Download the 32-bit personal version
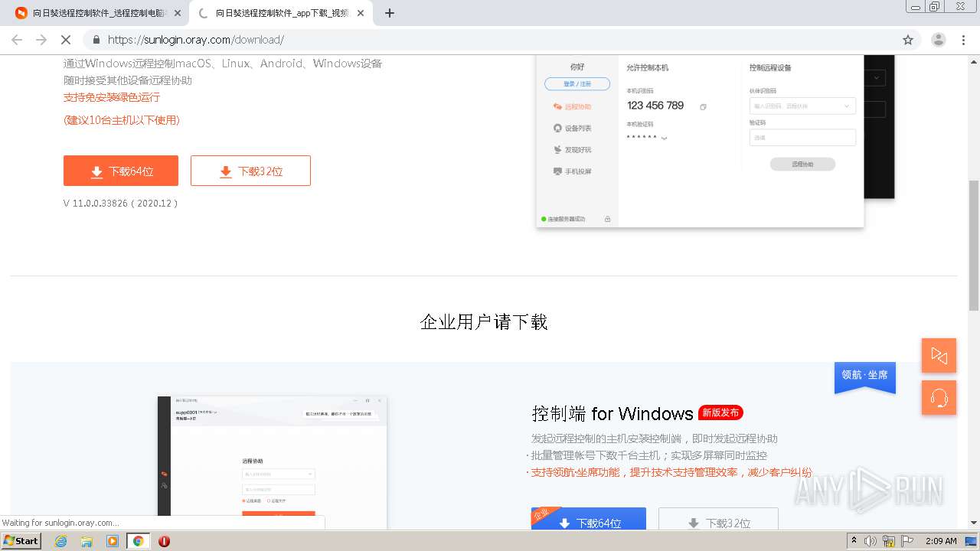Image resolution: width=980 pixels, height=551 pixels. (250, 171)
